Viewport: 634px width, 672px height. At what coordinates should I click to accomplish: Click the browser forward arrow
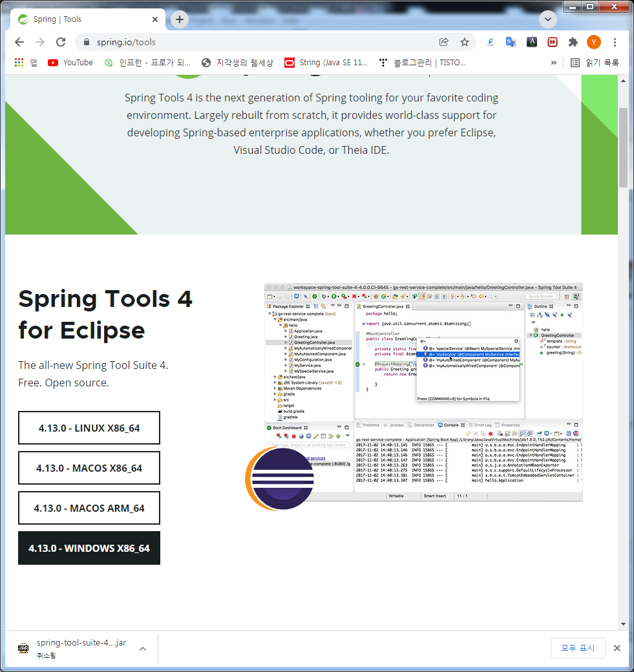click(x=40, y=42)
